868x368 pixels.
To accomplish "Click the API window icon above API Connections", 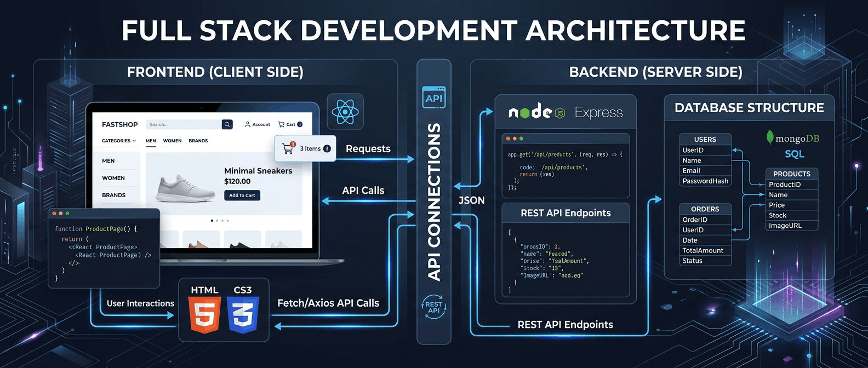I will click(433, 97).
